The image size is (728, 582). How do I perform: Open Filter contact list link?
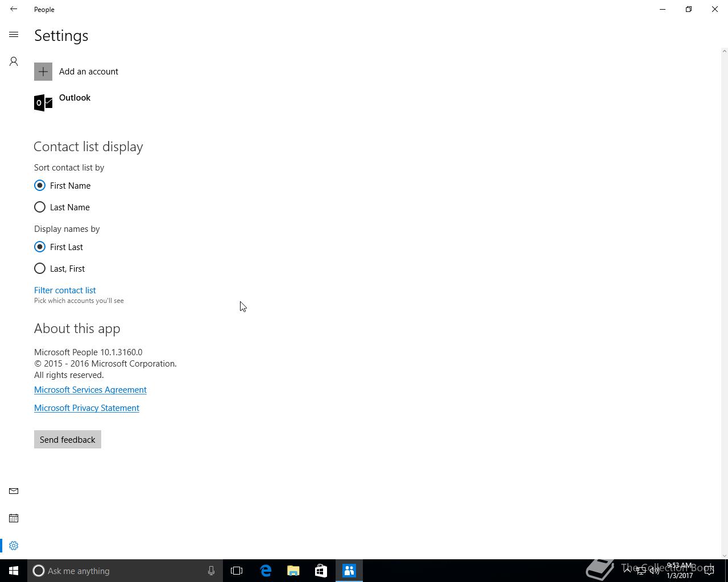click(x=65, y=290)
